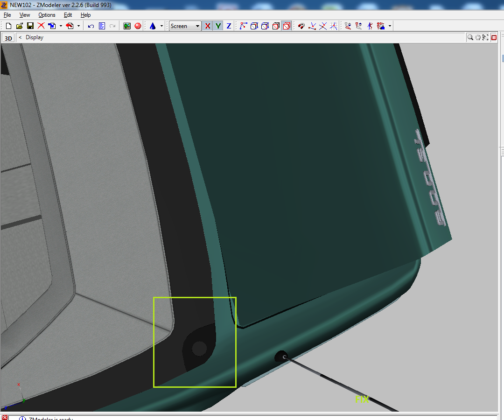Screen dimensions: 504x420
Task: Click the New file icon
Action: 8,26
